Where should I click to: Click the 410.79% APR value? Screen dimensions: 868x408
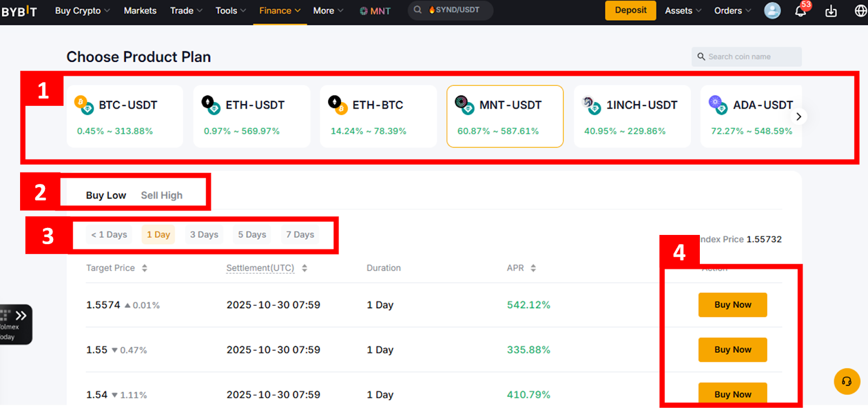click(x=528, y=394)
